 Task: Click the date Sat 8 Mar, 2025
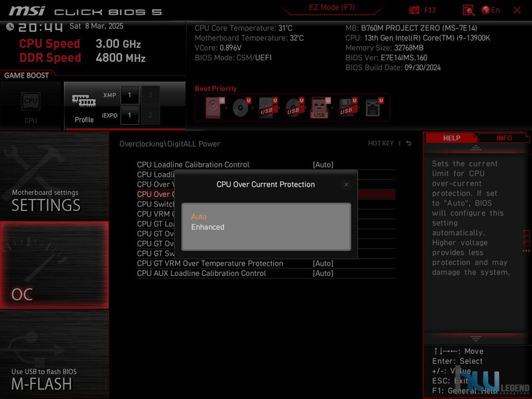[x=96, y=26]
